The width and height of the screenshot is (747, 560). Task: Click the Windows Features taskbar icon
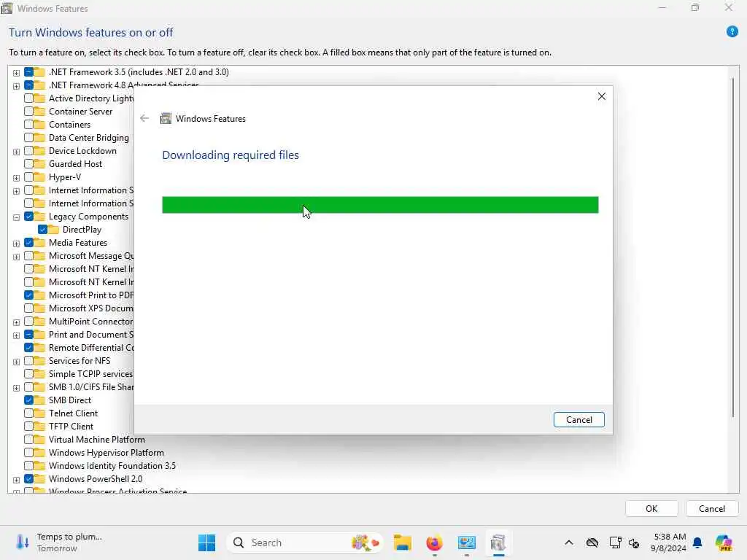[498, 542]
